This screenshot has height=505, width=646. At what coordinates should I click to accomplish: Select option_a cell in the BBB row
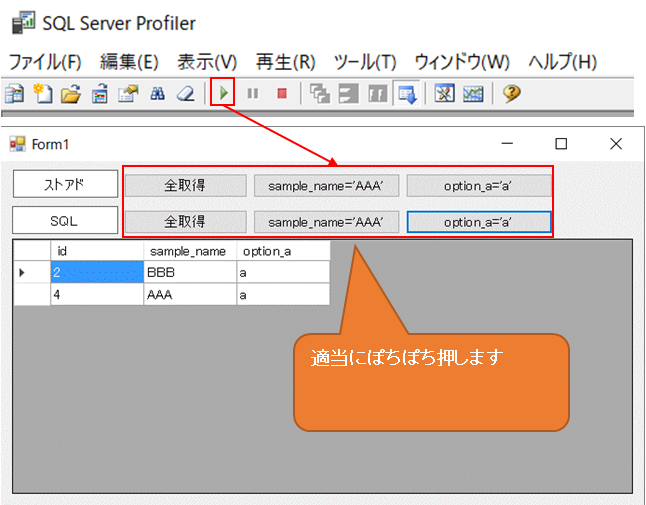[x=283, y=272]
